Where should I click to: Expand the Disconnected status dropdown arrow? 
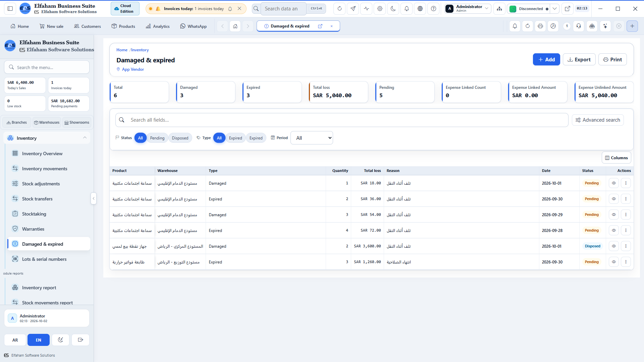(555, 9)
